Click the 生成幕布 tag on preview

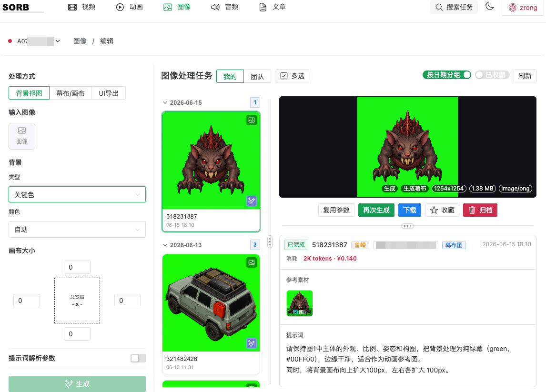pos(415,188)
